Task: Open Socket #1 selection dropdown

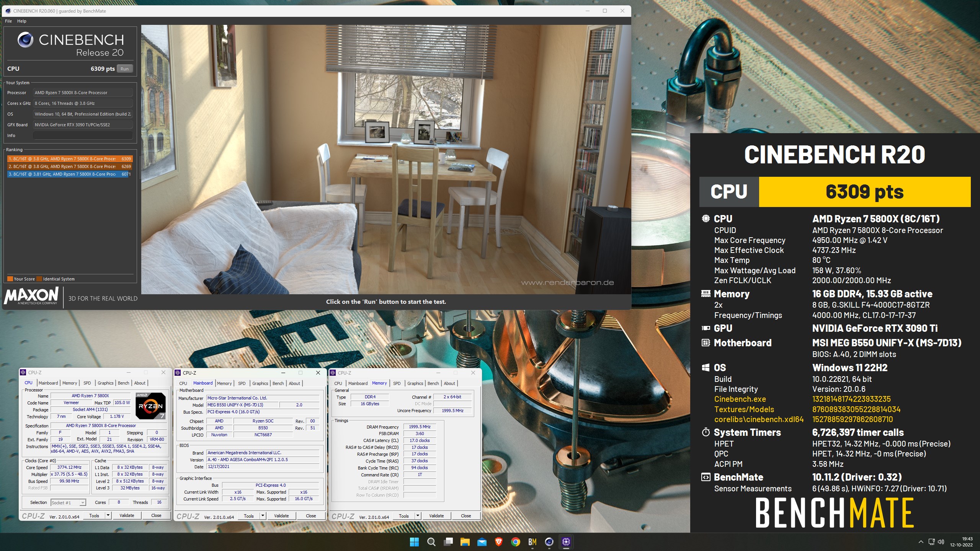Action: click(68, 503)
